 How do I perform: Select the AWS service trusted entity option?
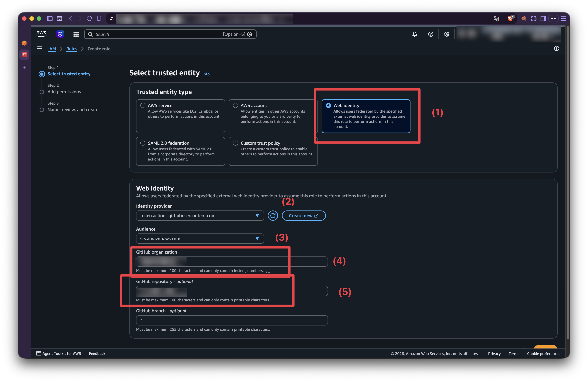point(180,116)
